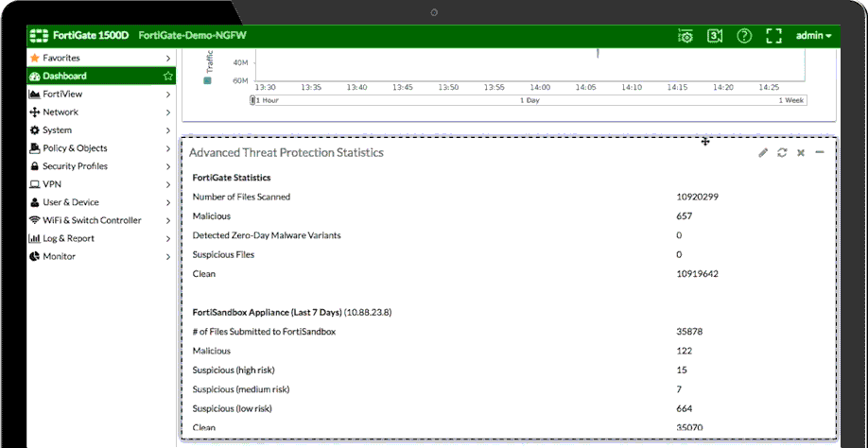The height and width of the screenshot is (448, 868).
Task: Open the System menu
Action: [101, 130]
